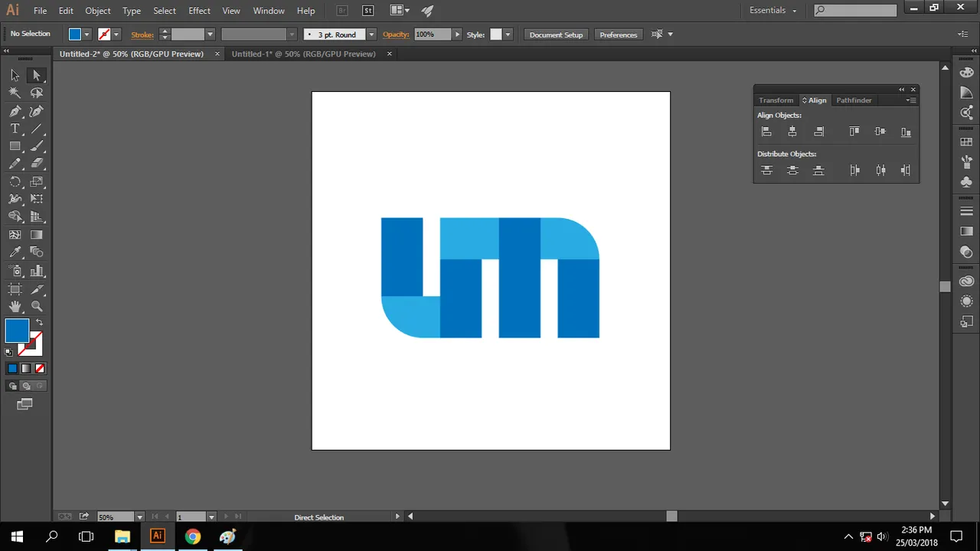Viewport: 980px width, 551px height.
Task: Select the Selection tool (black arrow)
Action: pos(15,75)
